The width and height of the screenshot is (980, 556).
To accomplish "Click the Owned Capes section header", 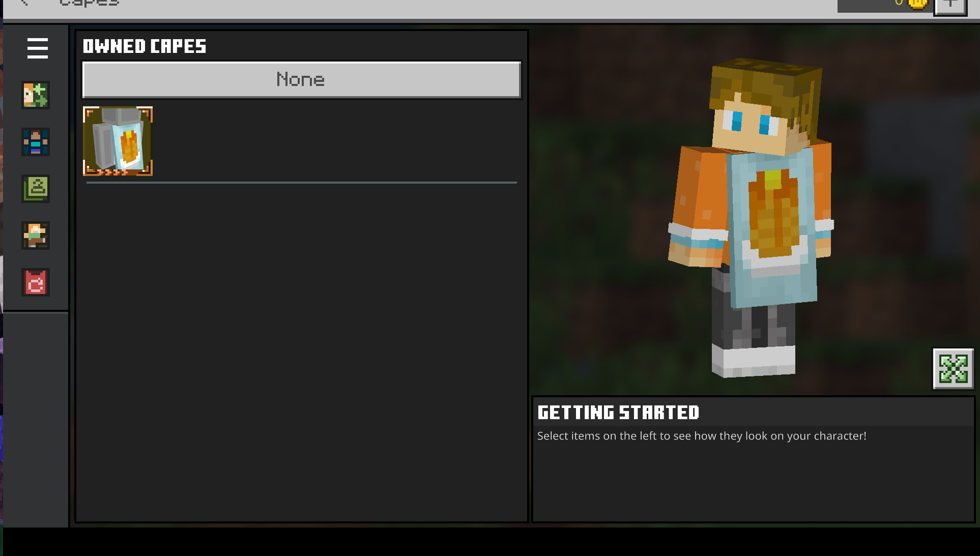I will (x=145, y=46).
